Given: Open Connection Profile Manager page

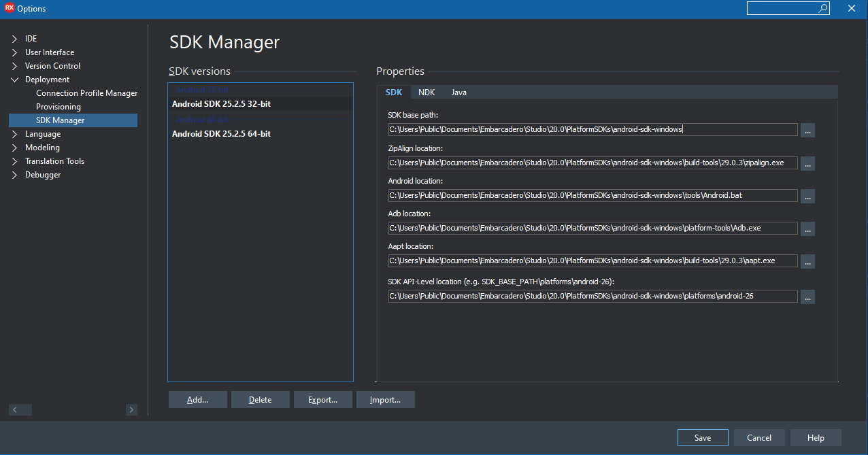Looking at the screenshot, I should (87, 93).
